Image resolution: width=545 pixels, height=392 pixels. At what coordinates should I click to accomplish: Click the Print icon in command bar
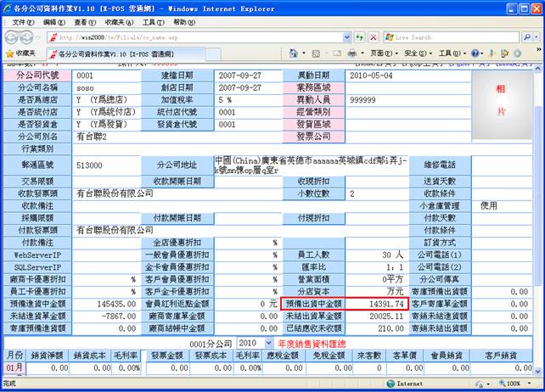point(352,53)
